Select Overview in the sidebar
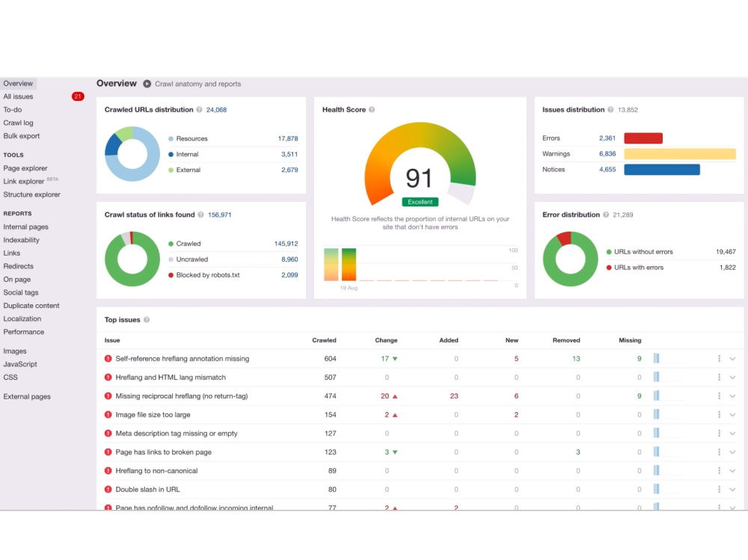This screenshot has height=560, width=748. pos(18,84)
